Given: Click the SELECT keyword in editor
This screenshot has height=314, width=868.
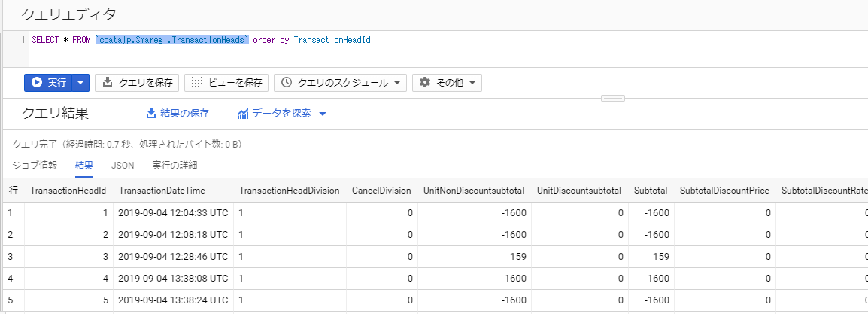Looking at the screenshot, I should tap(45, 40).
